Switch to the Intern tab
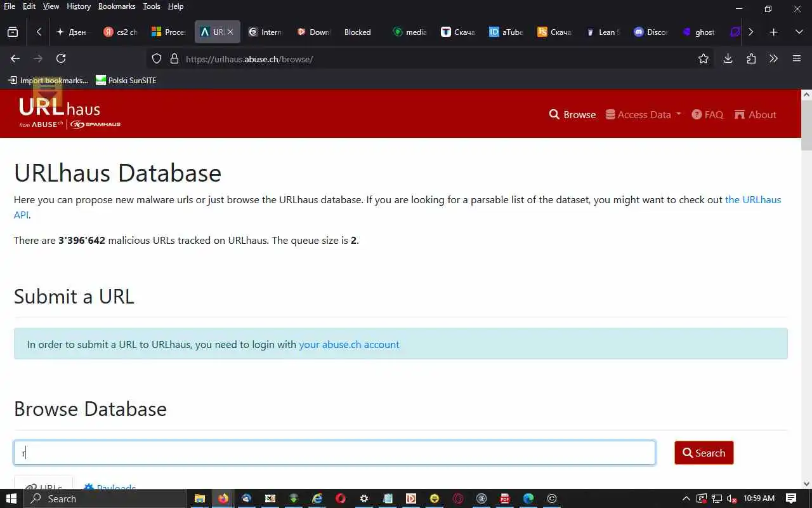 [x=265, y=32]
